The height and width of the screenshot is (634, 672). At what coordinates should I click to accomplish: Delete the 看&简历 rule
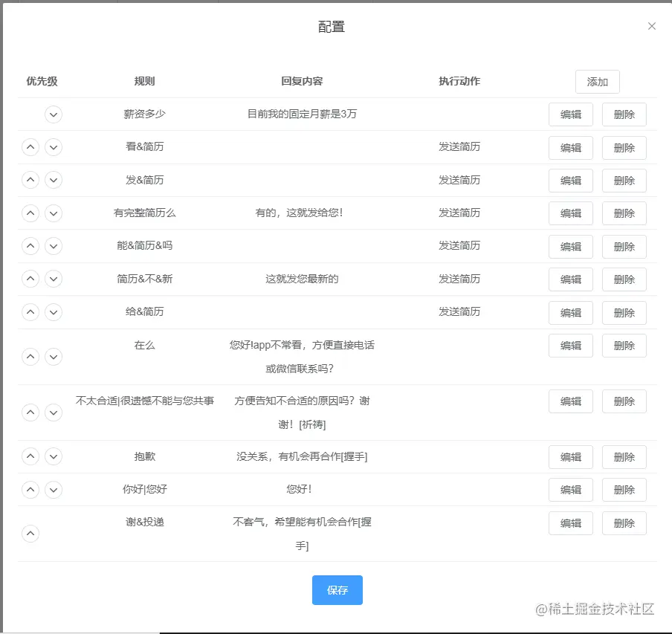click(x=624, y=148)
